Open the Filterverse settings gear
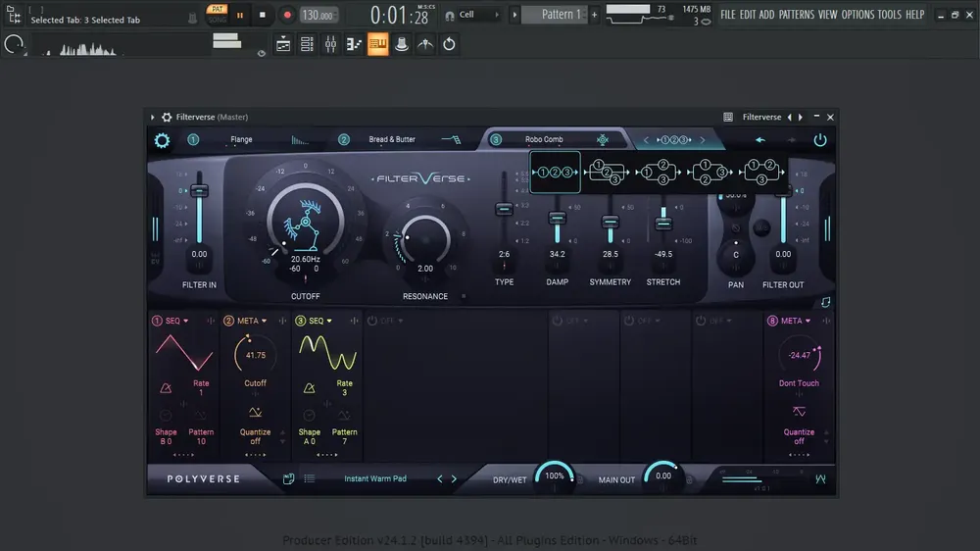 (x=162, y=140)
